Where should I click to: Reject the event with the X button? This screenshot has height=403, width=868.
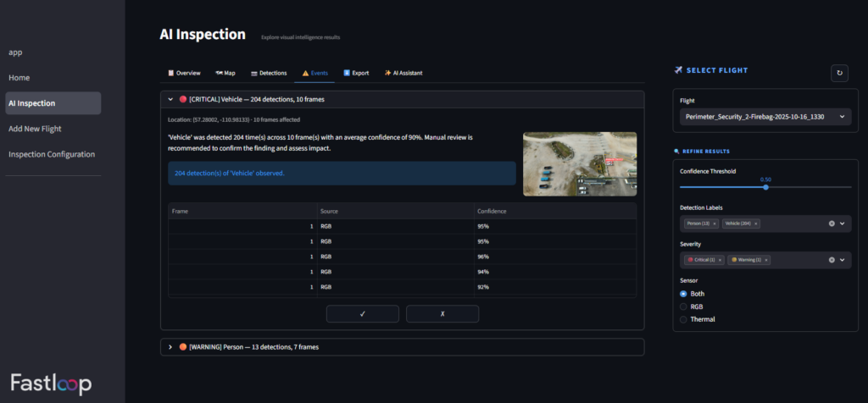442,313
